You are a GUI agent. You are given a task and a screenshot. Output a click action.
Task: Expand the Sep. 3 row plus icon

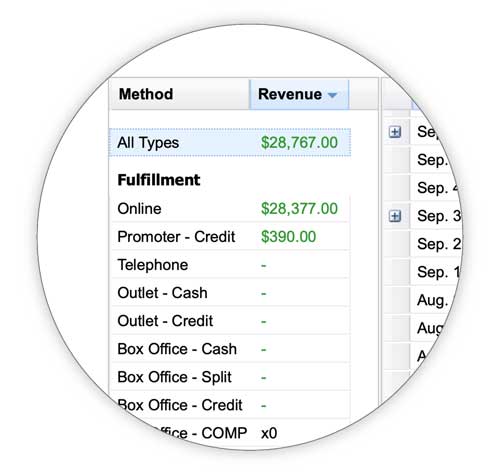click(395, 216)
